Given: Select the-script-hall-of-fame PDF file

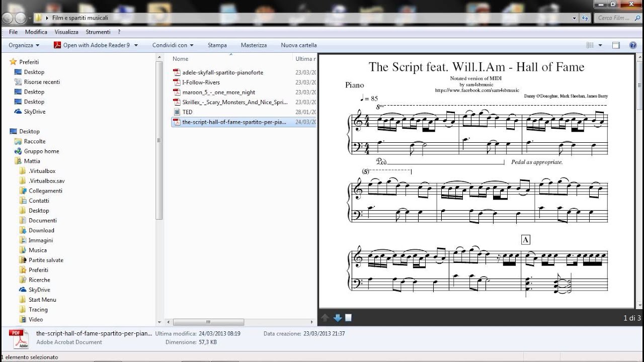Looking at the screenshot, I should [244, 122].
